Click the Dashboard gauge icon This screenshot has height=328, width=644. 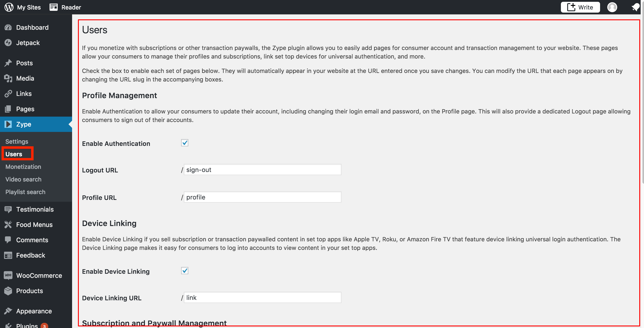tap(8, 27)
